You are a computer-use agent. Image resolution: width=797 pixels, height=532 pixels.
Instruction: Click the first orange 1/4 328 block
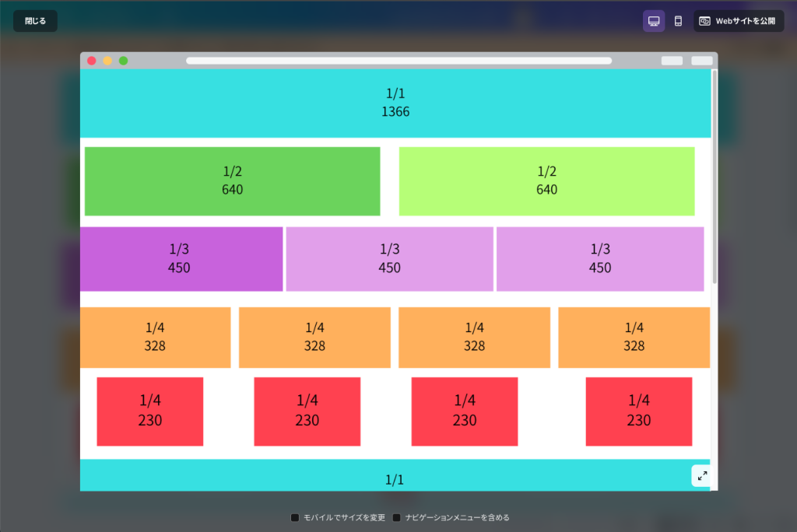(155, 337)
